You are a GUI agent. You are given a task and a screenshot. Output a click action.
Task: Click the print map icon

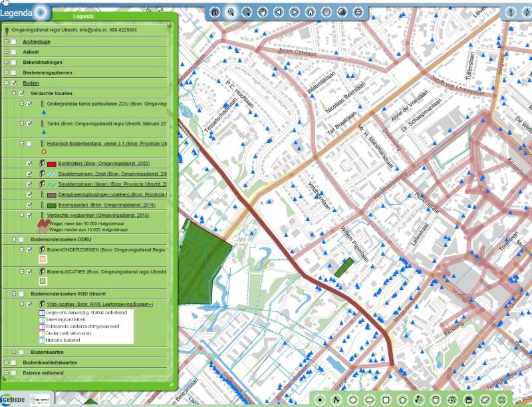click(x=358, y=13)
